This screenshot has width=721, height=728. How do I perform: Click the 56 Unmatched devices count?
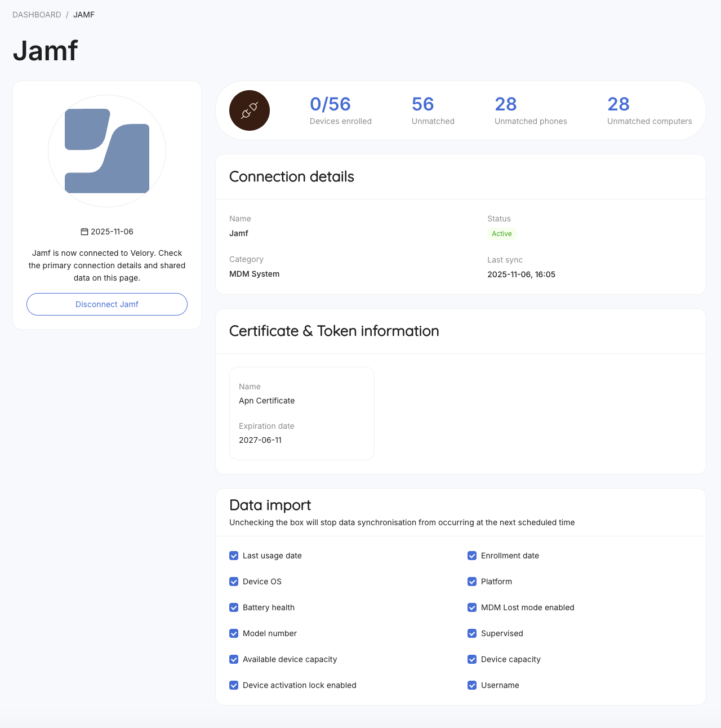tap(423, 104)
